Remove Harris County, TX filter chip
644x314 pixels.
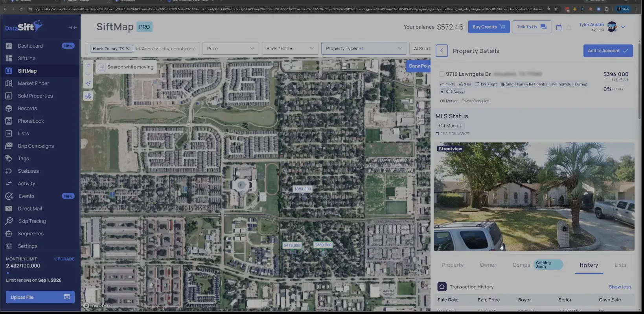127,49
